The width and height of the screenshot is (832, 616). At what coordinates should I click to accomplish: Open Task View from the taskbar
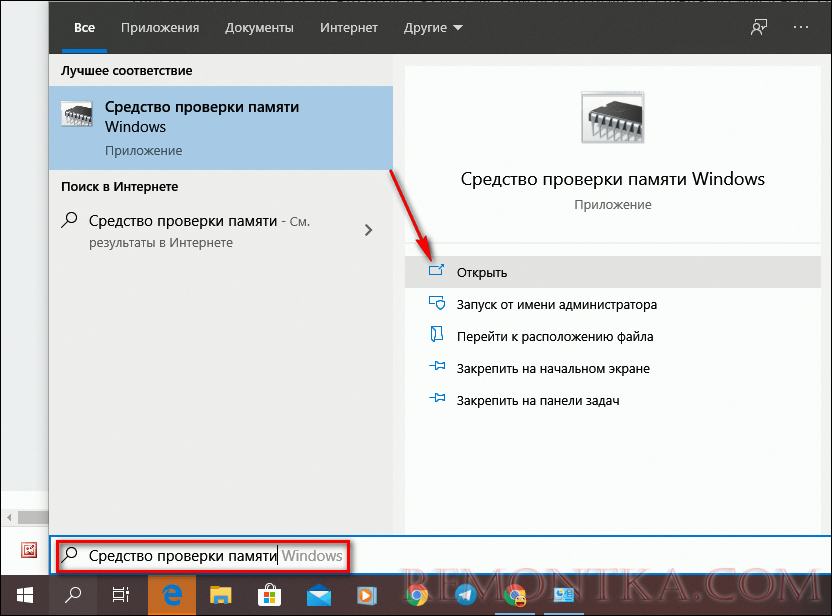[121, 595]
